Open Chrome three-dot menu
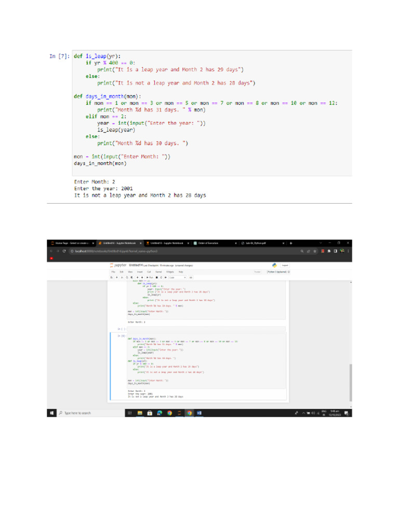The width and height of the screenshot is (399, 532). point(348,251)
